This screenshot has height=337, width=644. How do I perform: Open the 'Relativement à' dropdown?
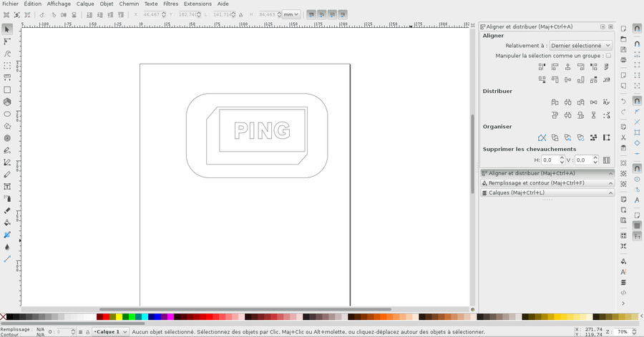pyautogui.click(x=580, y=46)
